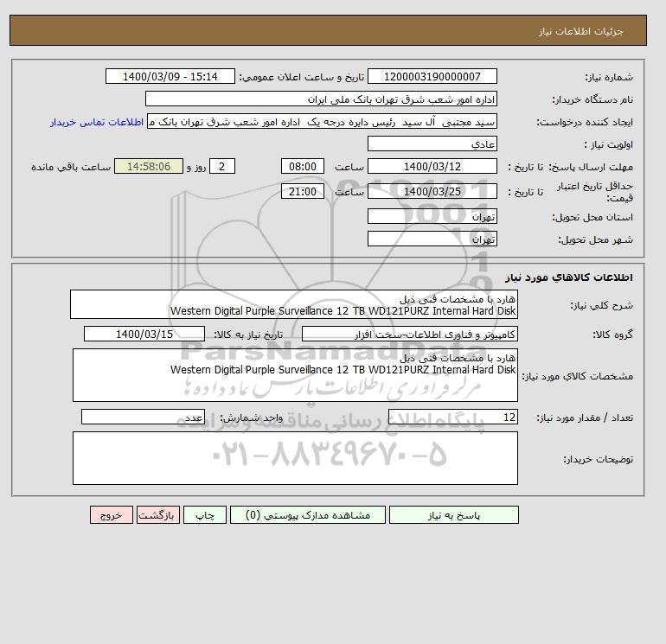This screenshot has height=644, width=666.
Task: Click the پاسخ به نیاز button
Action: (453, 515)
